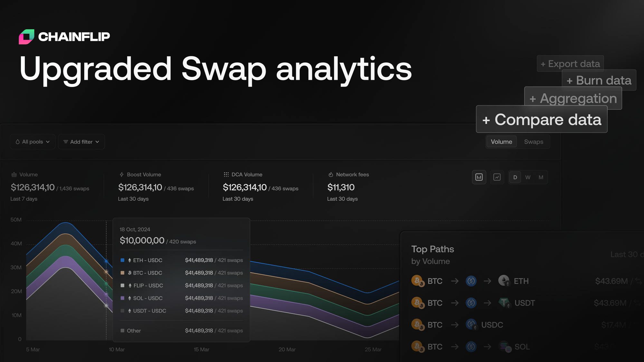This screenshot has height=362, width=644.
Task: Click the Volume stat bar-graph icon
Action: point(14,174)
